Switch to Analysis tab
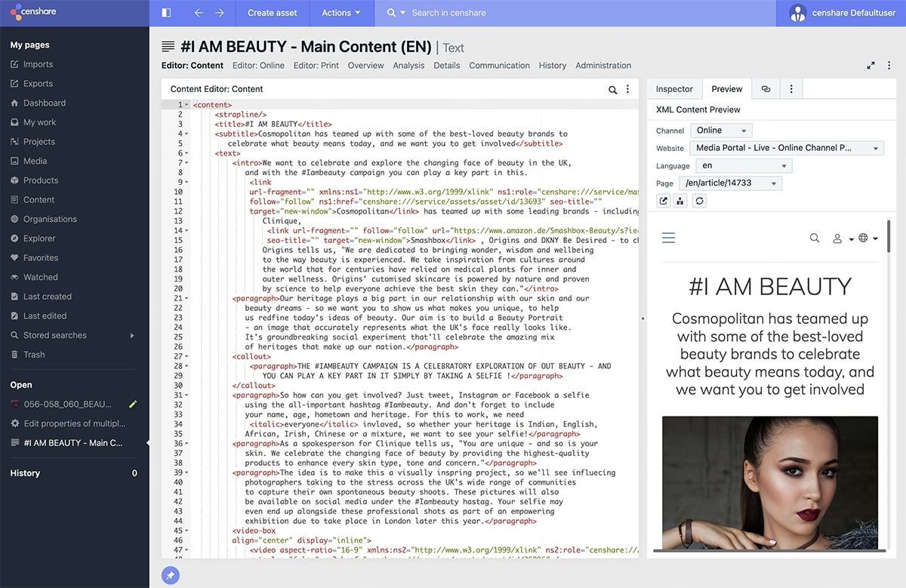 (x=408, y=66)
